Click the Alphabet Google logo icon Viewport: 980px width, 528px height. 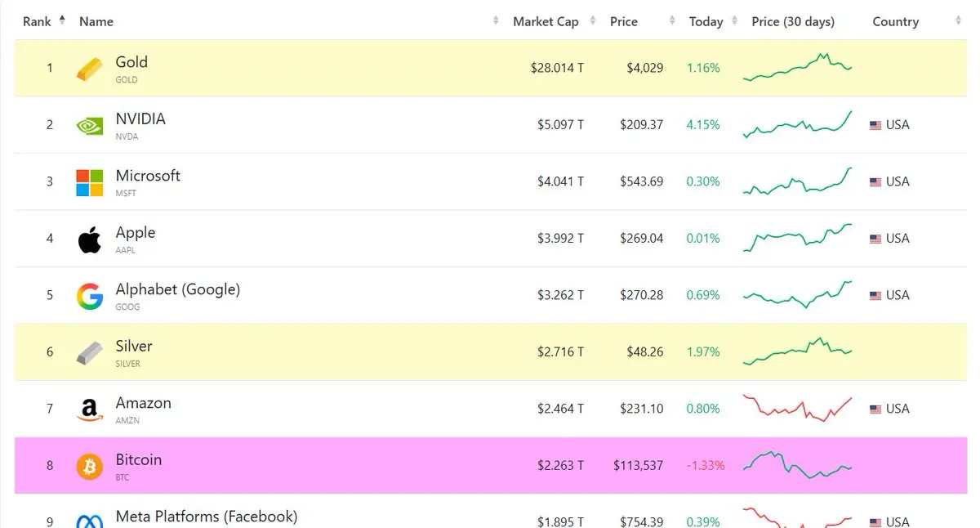point(90,296)
